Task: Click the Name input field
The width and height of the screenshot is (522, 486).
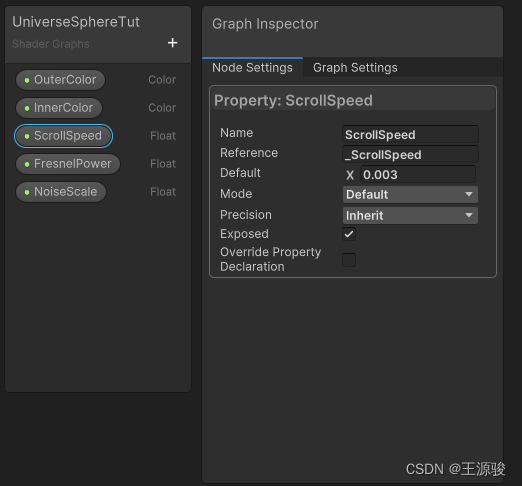Action: click(x=410, y=135)
